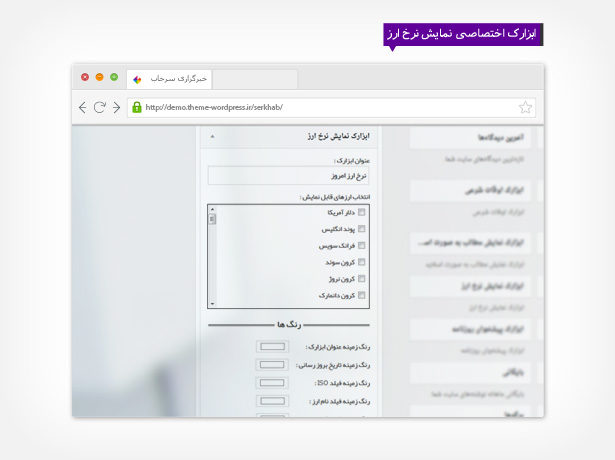The height and width of the screenshot is (460, 615).
Task: Click the browser back arrow
Action: point(83,107)
